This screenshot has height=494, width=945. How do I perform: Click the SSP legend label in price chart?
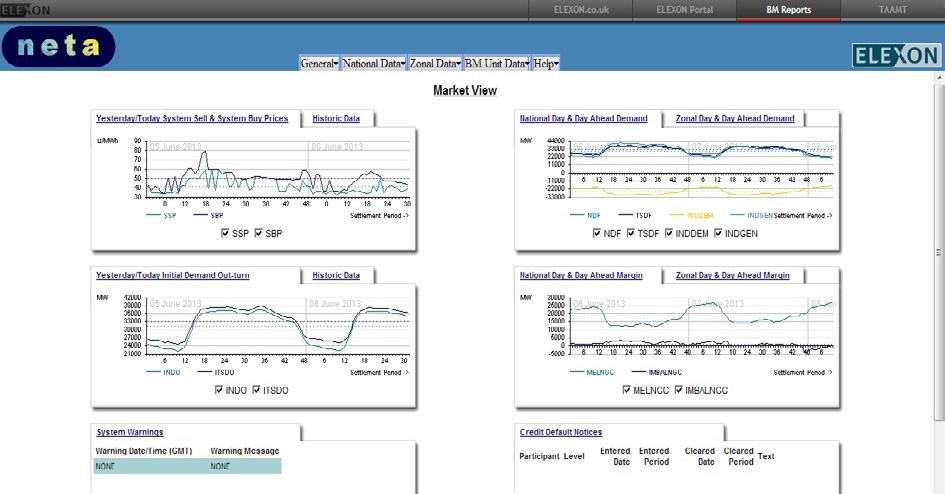(x=170, y=215)
